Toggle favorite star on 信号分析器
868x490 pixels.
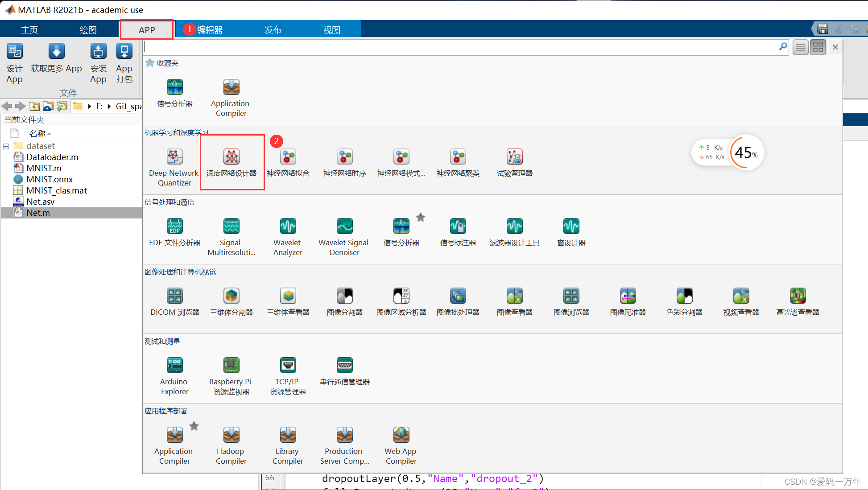(x=421, y=218)
